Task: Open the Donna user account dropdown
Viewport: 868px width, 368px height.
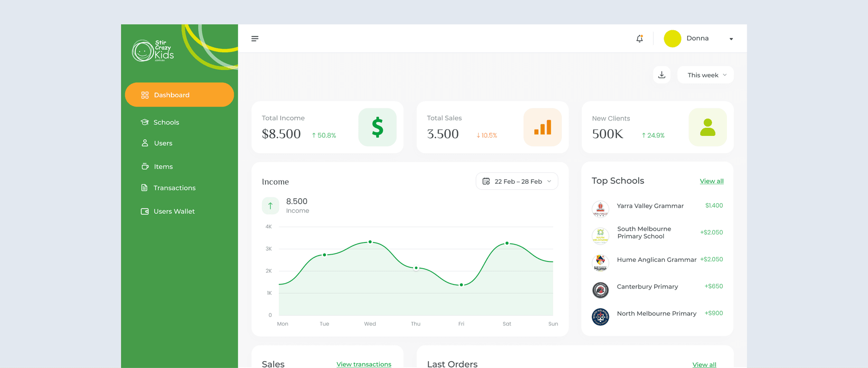Action: [731, 39]
